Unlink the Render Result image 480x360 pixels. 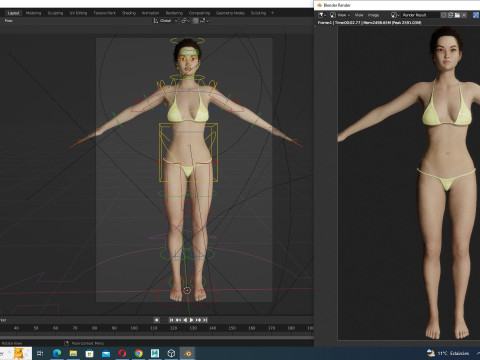pyautogui.click(x=464, y=15)
